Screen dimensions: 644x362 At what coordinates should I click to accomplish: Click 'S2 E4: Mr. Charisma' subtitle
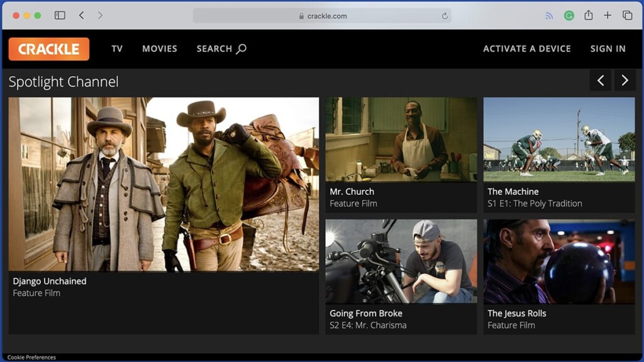368,326
